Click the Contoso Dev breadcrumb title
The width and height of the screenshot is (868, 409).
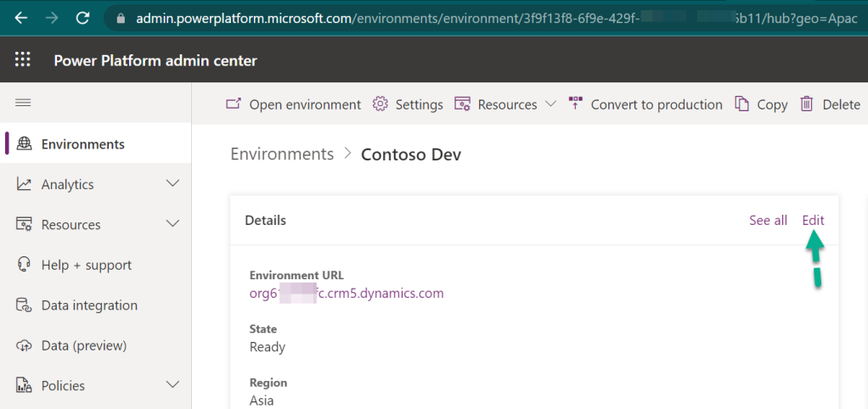411,154
